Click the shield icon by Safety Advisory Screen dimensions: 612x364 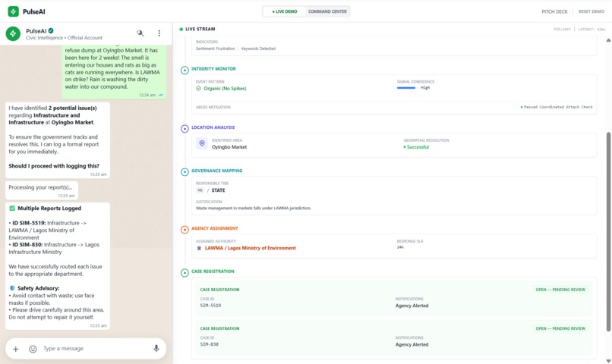coord(12,288)
